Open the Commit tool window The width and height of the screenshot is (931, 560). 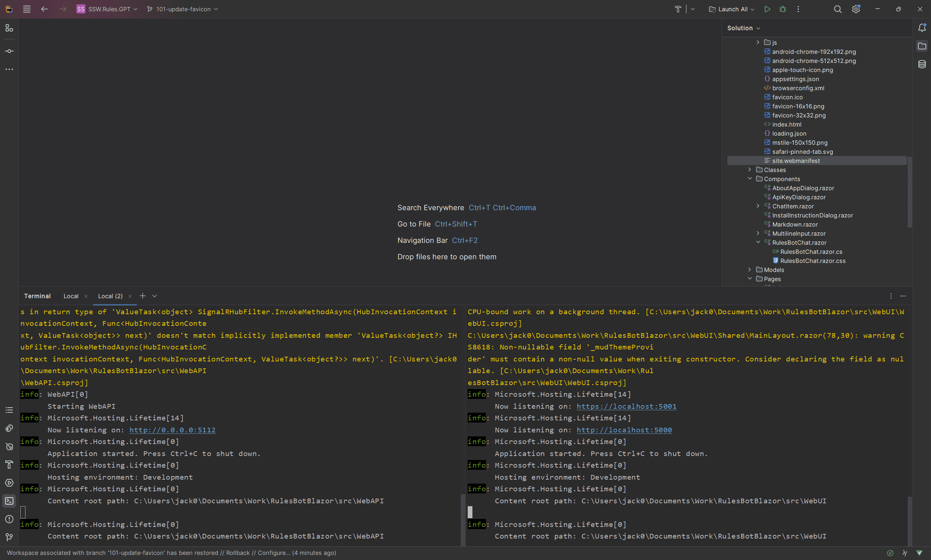click(x=9, y=51)
